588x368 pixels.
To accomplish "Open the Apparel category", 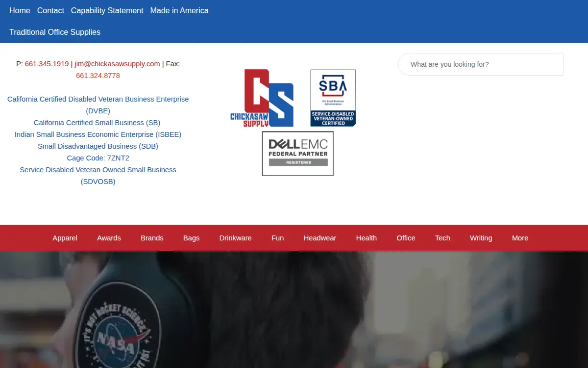I will click(65, 238).
